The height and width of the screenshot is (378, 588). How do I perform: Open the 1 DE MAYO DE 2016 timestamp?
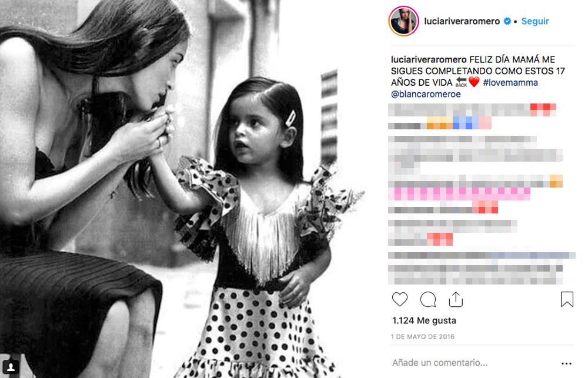(x=423, y=337)
